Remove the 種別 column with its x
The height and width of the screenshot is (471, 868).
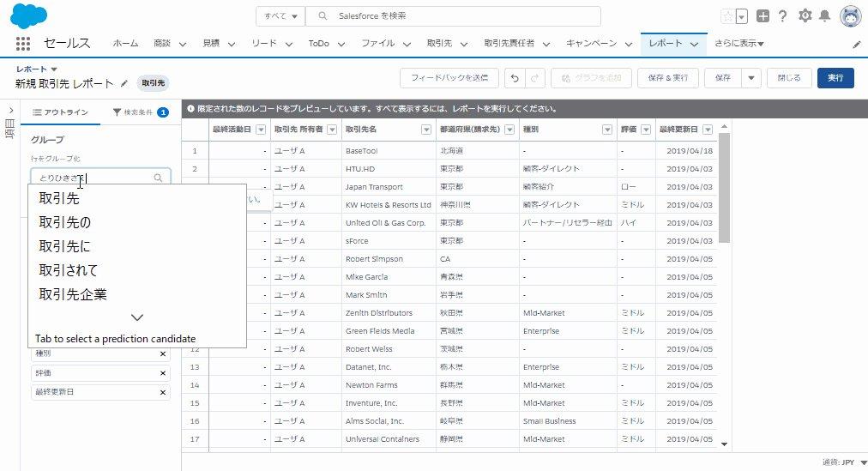point(163,354)
